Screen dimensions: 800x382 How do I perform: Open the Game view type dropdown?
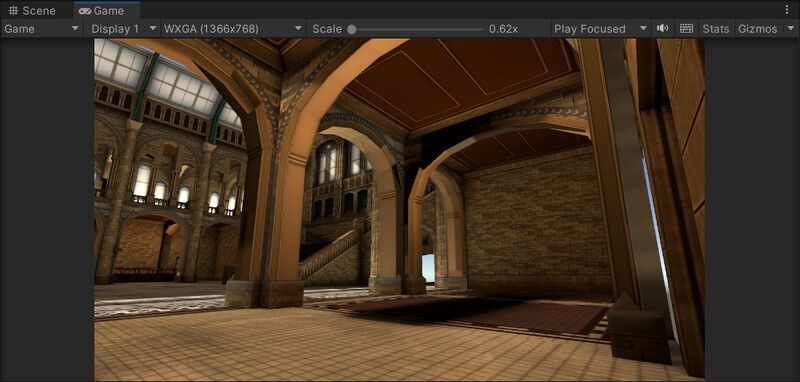point(42,29)
